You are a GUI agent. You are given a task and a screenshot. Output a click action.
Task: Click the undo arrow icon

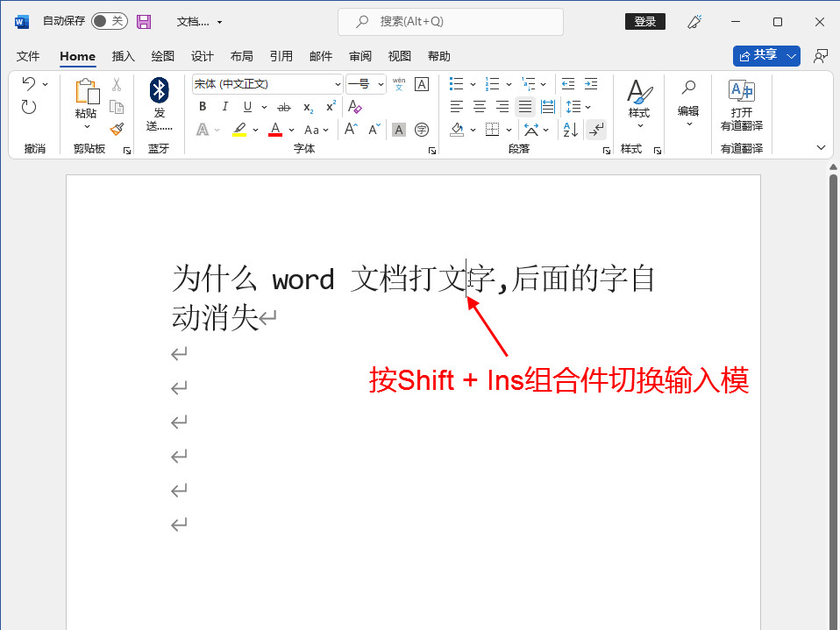point(29,84)
